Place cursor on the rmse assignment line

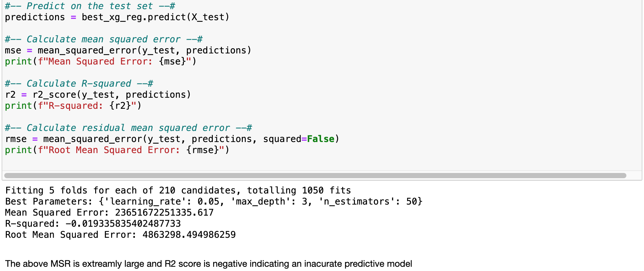(x=172, y=139)
